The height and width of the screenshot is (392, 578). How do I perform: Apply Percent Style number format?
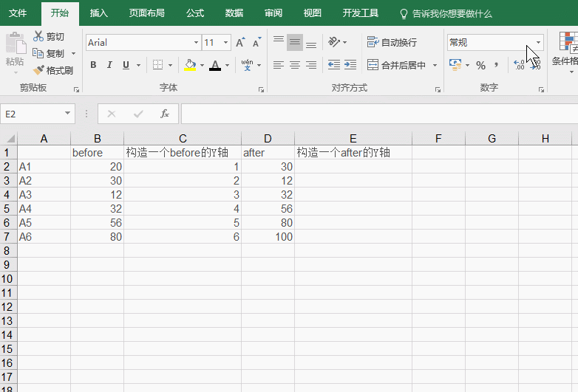(x=480, y=66)
